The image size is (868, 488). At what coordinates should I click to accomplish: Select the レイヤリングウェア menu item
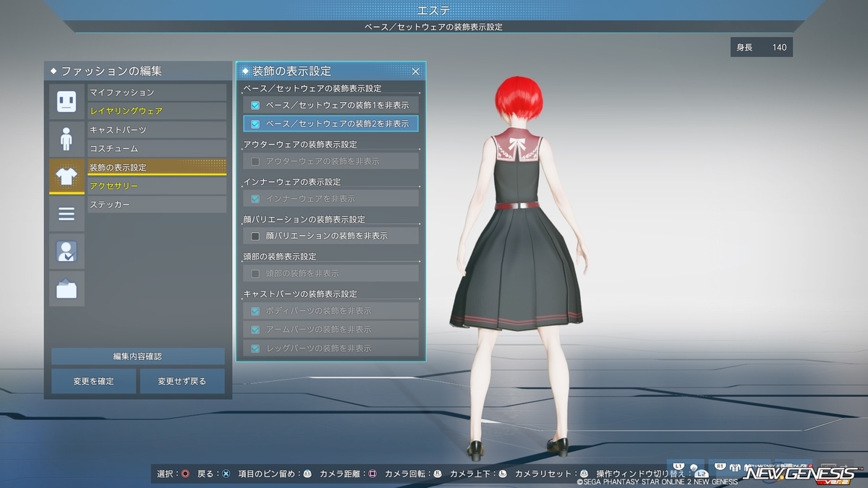(157, 111)
